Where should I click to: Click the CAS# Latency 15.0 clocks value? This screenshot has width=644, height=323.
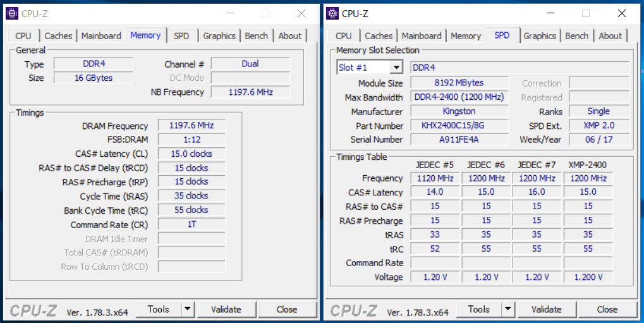click(191, 154)
